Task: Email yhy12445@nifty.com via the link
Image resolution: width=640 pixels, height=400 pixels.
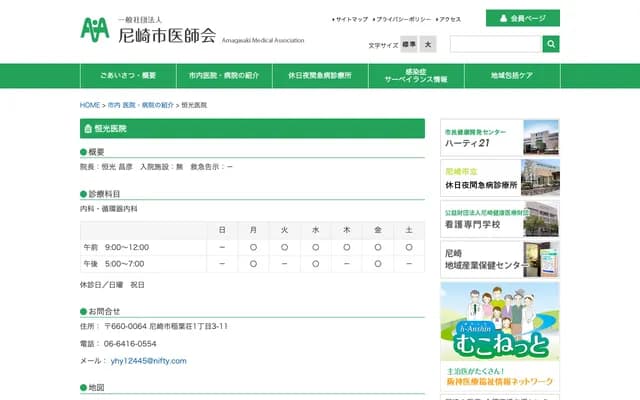Action: (x=148, y=360)
